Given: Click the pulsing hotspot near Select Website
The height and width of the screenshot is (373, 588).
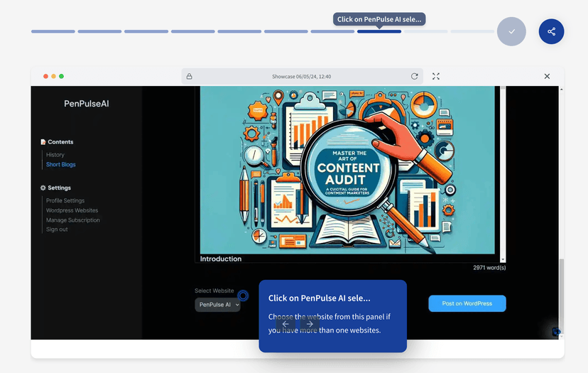Looking at the screenshot, I should pyautogui.click(x=243, y=295).
